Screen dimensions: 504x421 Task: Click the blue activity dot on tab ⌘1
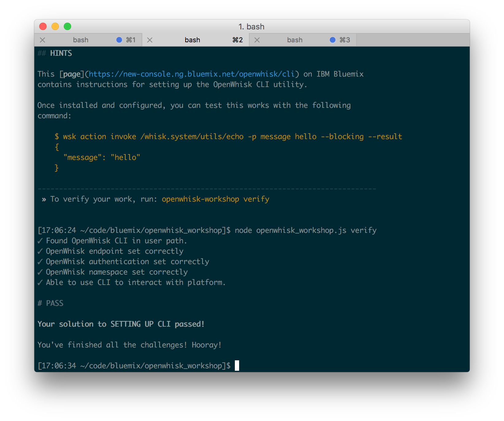119,40
